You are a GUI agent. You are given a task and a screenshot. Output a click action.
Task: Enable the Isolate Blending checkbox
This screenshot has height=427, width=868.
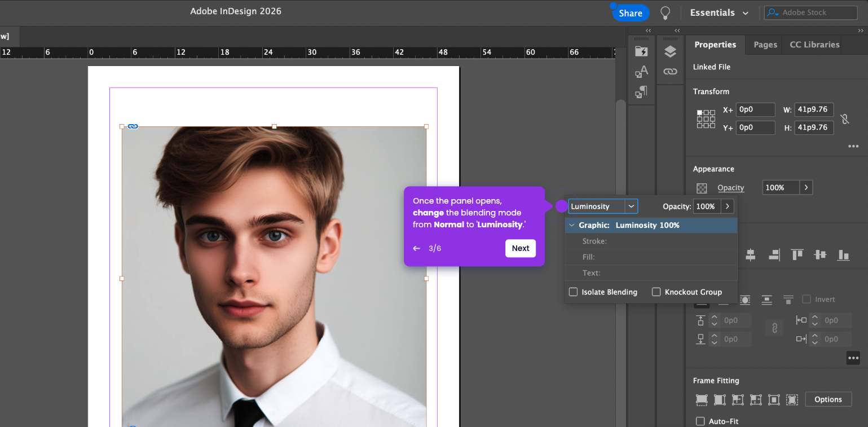click(x=574, y=292)
